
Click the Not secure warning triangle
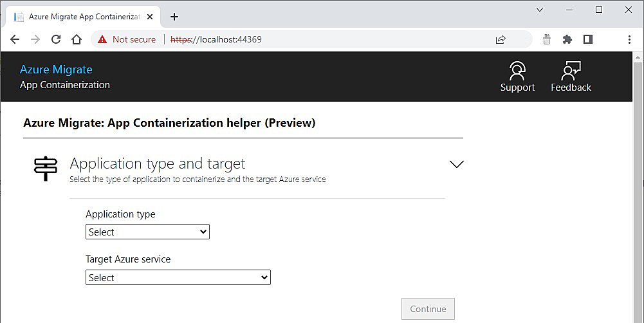point(102,39)
